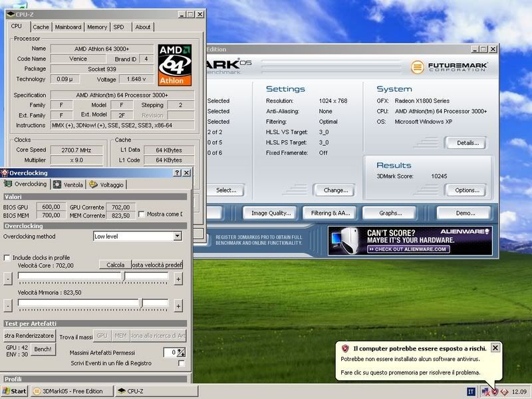Click the 'stra Renderizzatore' button

29,336
